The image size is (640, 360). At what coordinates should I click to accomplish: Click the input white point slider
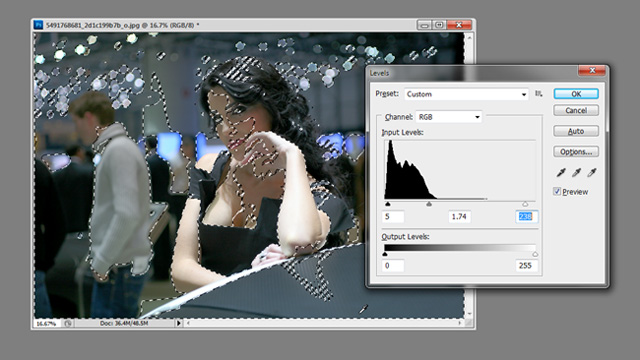coord(525,204)
